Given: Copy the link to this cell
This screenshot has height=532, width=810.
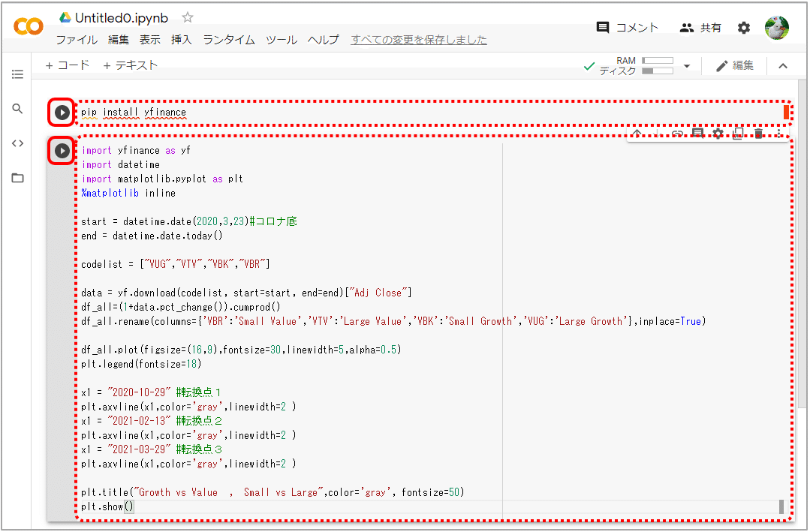Looking at the screenshot, I should tap(676, 132).
